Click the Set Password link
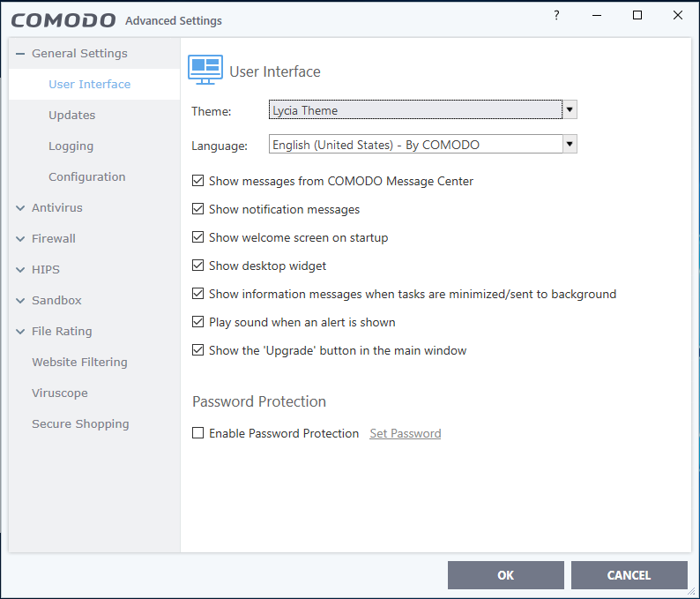Screen dimensions: 700x599 click(406, 433)
